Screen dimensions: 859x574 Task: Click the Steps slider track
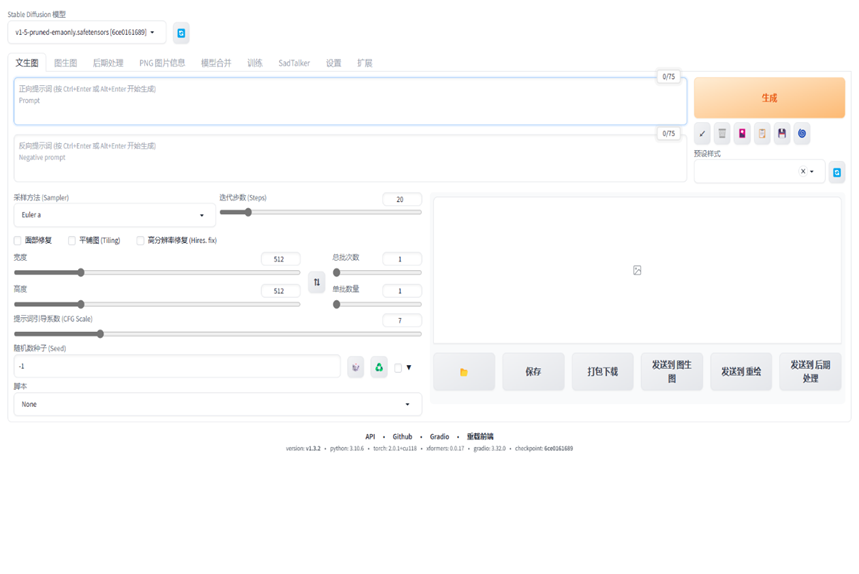320,213
